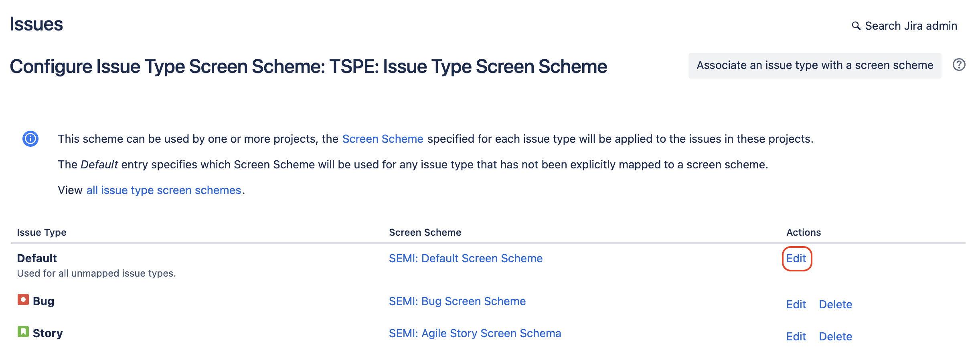Click the Screen Scheme hyperlink in the description

[x=383, y=138]
